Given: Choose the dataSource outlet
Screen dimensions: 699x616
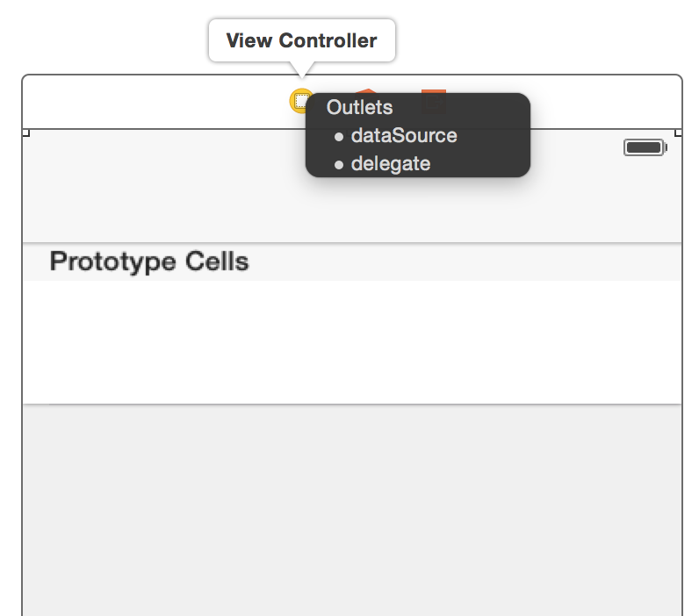Looking at the screenshot, I should (404, 135).
